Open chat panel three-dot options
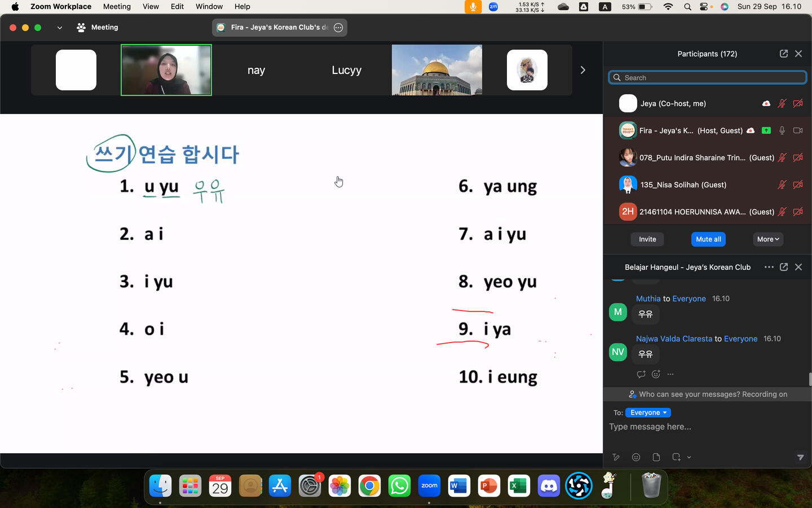Screen dimensions: 812x508 click(769, 267)
